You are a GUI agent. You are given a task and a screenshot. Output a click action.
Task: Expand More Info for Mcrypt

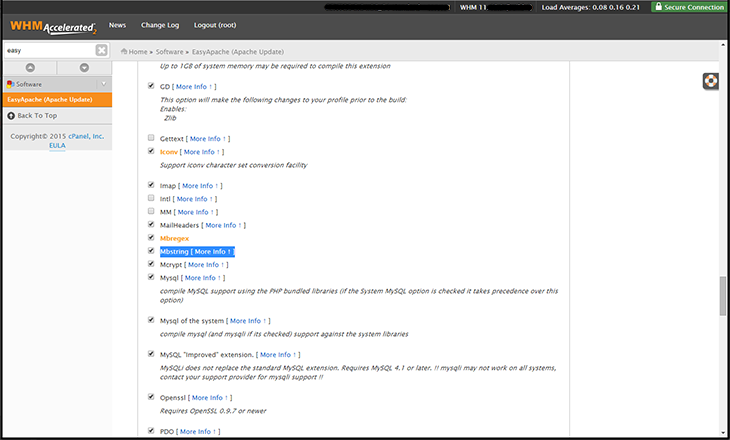(206, 264)
